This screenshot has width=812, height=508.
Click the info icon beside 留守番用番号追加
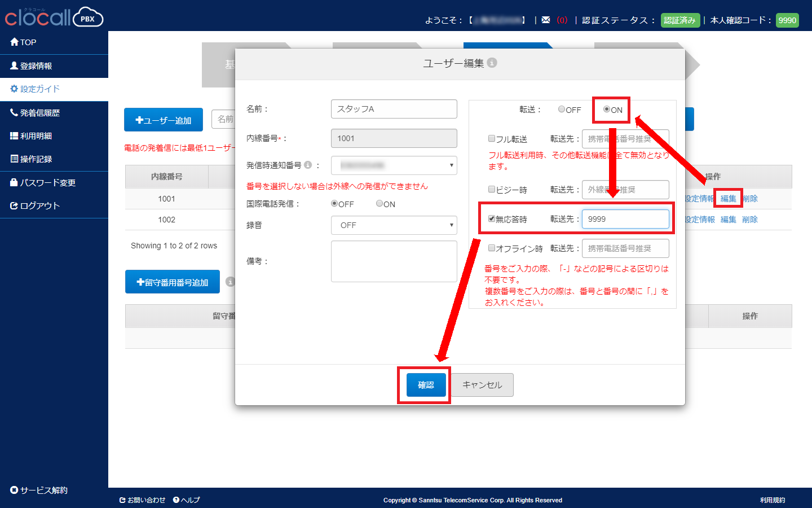click(x=230, y=282)
